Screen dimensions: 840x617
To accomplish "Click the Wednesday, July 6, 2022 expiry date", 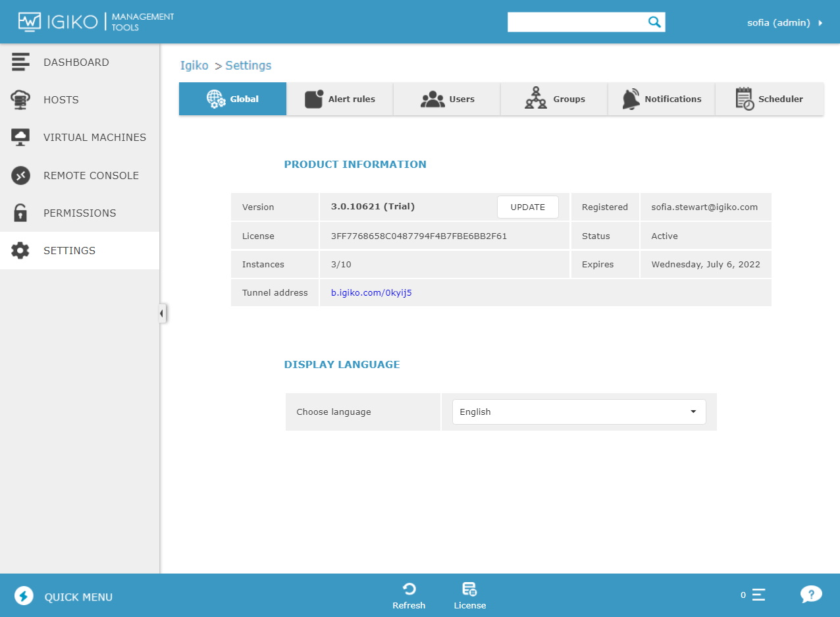I will point(706,264).
